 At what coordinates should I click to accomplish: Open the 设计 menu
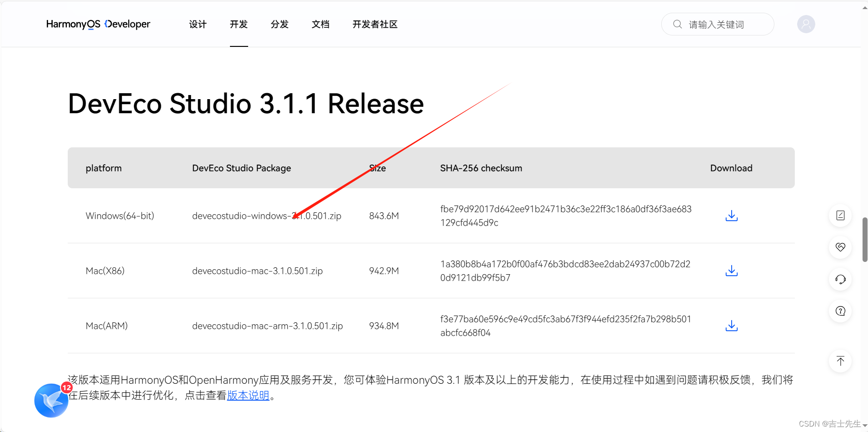click(x=198, y=24)
